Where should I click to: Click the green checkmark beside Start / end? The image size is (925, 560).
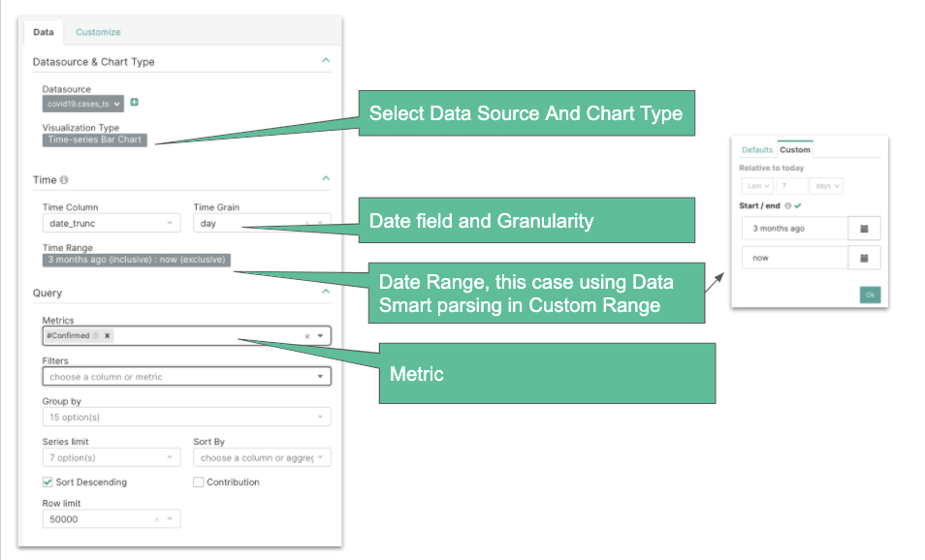tap(799, 205)
